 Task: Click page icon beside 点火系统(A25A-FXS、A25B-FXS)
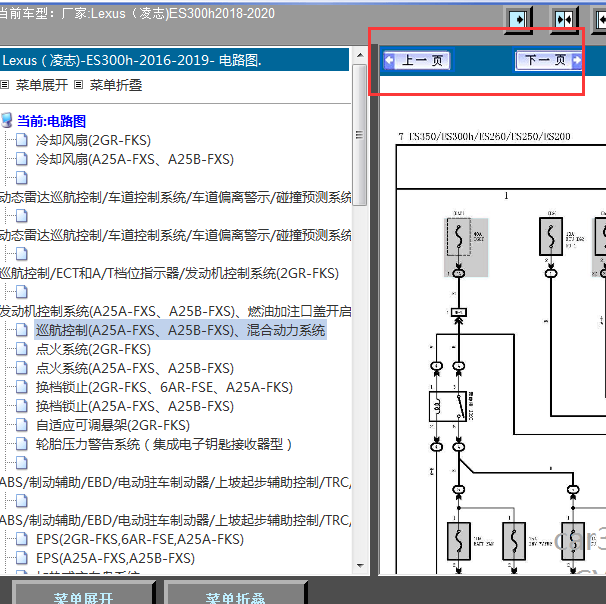pyautogui.click(x=22, y=368)
